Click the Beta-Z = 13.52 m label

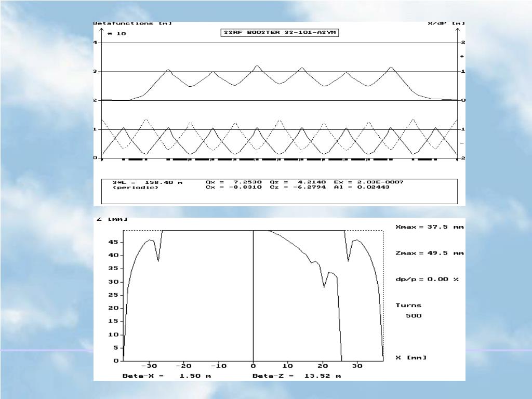[x=297, y=376]
